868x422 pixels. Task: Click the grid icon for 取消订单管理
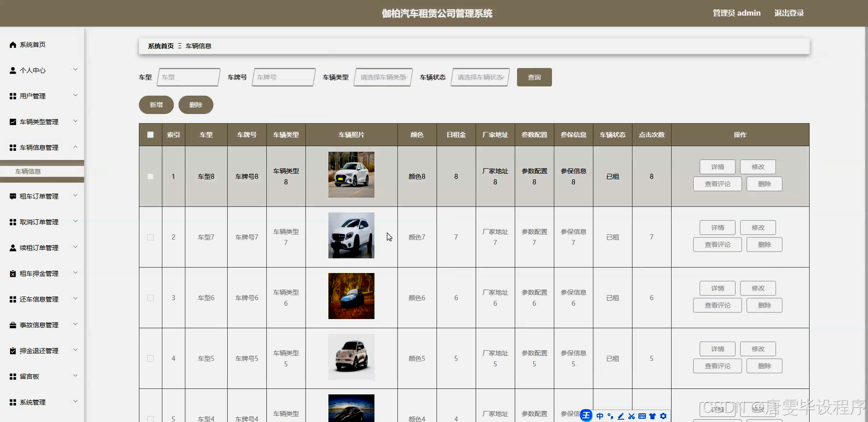click(x=13, y=222)
